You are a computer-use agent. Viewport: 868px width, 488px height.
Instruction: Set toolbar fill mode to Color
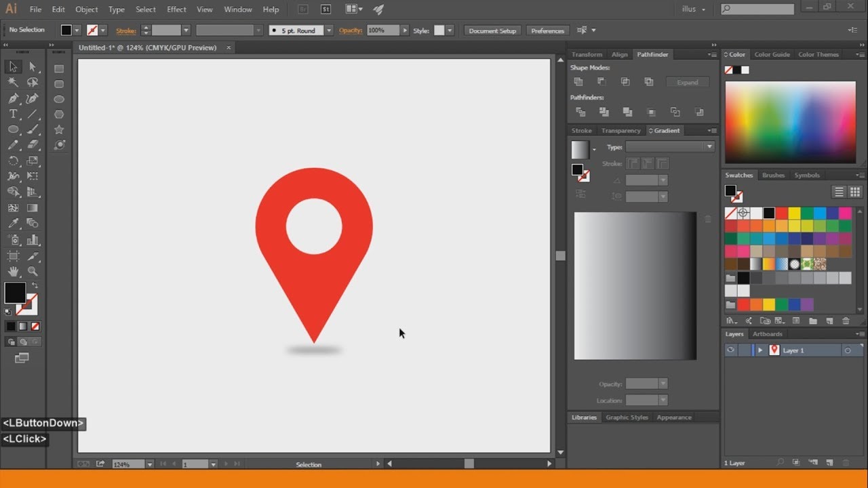pos(11,326)
